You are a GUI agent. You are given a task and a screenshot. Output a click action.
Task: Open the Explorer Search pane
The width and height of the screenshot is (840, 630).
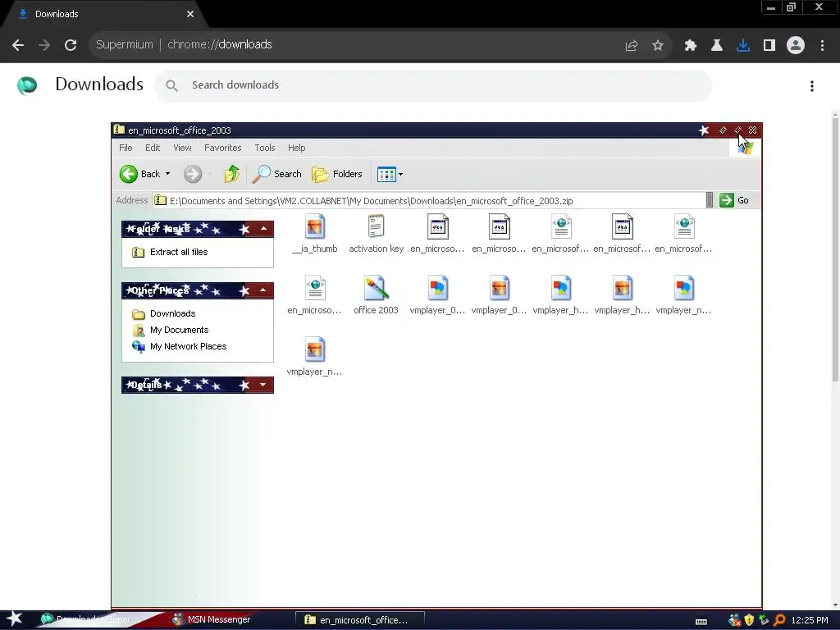277,174
